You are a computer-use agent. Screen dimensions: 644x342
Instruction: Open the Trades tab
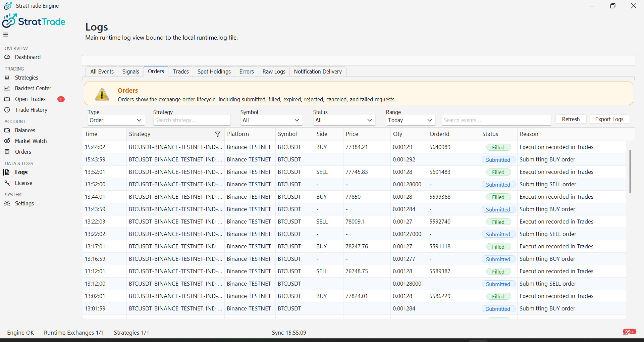[x=181, y=71]
